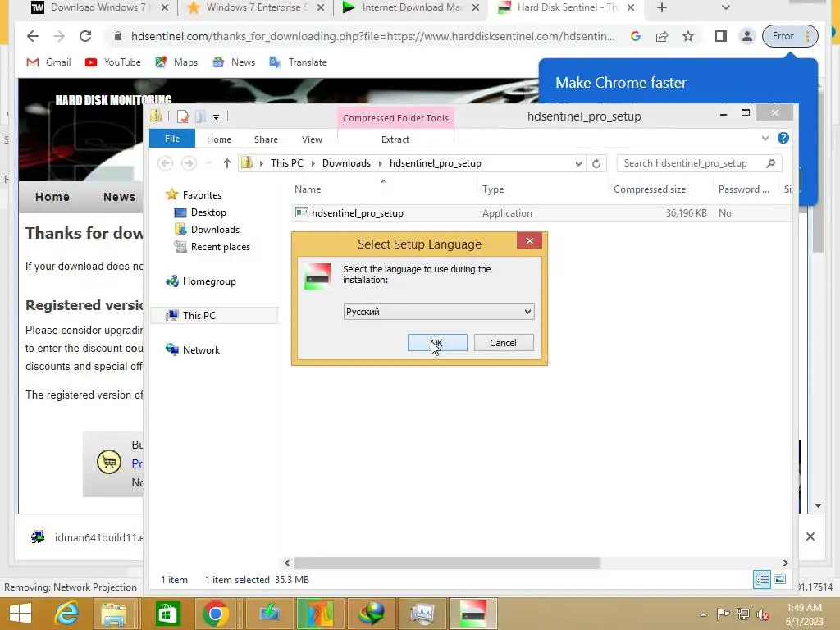Screen dimensions: 840x630
Task: Click Downloads in the address breadcrumb
Action: [346, 163]
